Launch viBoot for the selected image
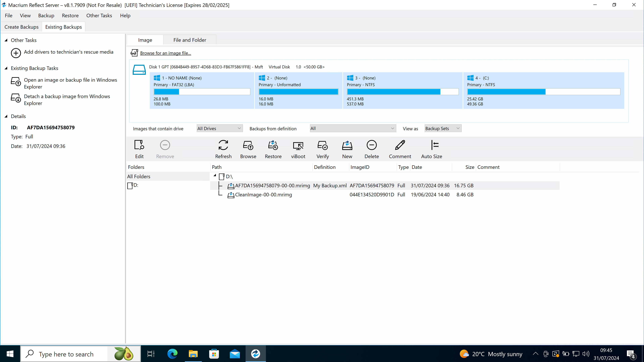Viewport: 644px width, 362px height. point(298,149)
